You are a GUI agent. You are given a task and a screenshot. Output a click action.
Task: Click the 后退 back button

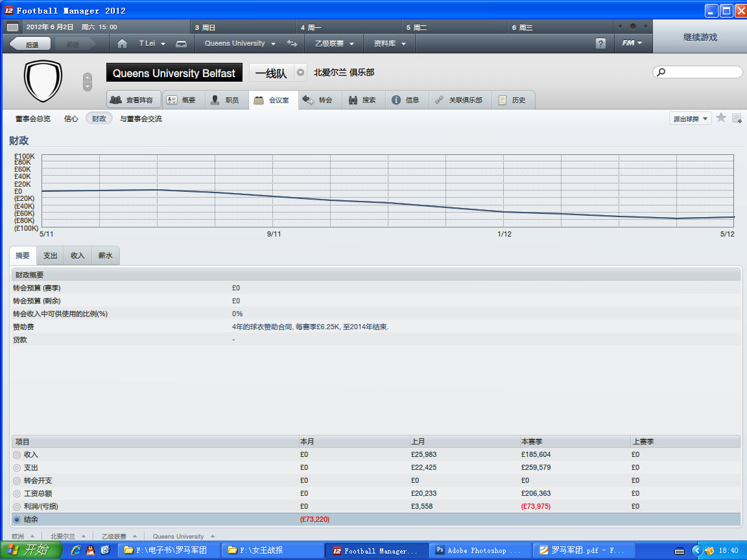(29, 44)
